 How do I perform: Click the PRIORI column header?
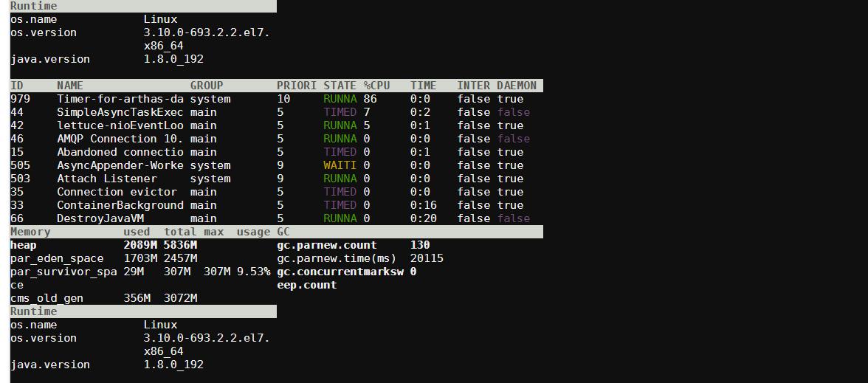click(x=297, y=86)
